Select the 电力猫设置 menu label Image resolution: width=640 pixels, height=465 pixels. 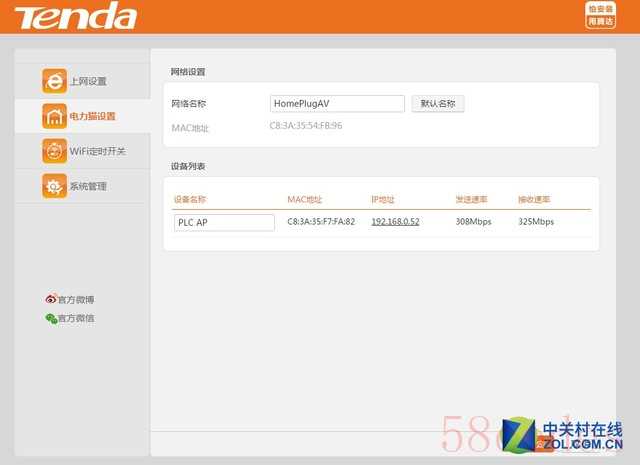click(93, 116)
